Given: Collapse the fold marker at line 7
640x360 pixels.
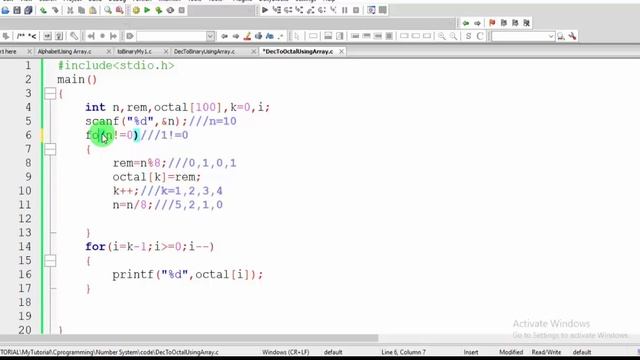Looking at the screenshot, I should (x=50, y=149).
